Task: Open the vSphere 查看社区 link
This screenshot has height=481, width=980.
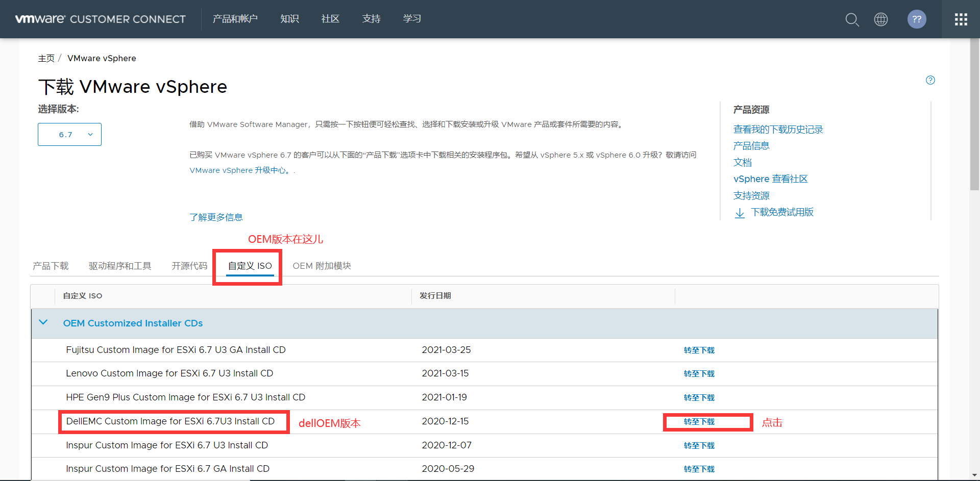Action: tap(770, 179)
